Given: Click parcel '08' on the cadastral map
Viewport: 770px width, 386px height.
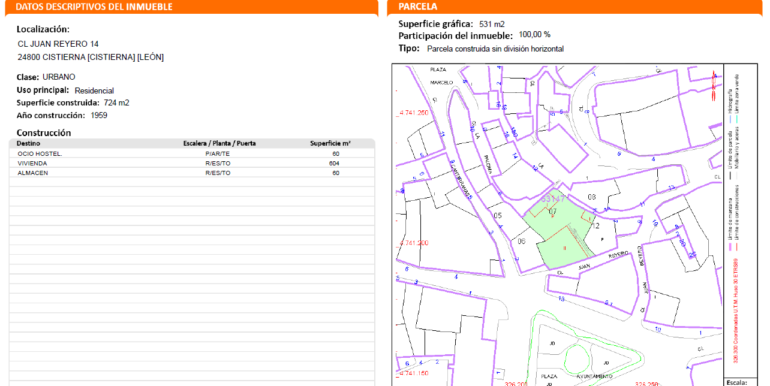Looking at the screenshot, I should click(x=592, y=197).
